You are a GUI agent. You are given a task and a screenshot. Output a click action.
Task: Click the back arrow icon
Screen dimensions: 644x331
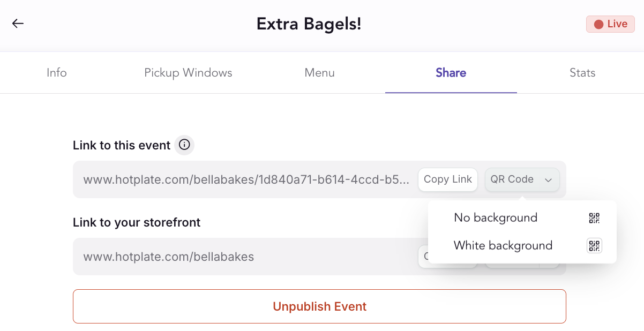click(x=18, y=24)
